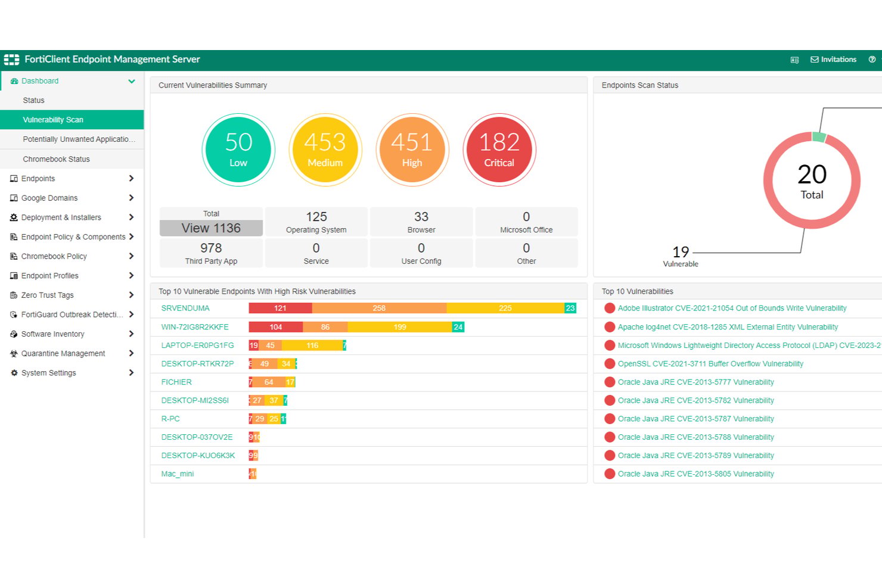Click the Zero Trust Tags icon
Screen dimensions: 882x588
(x=14, y=295)
